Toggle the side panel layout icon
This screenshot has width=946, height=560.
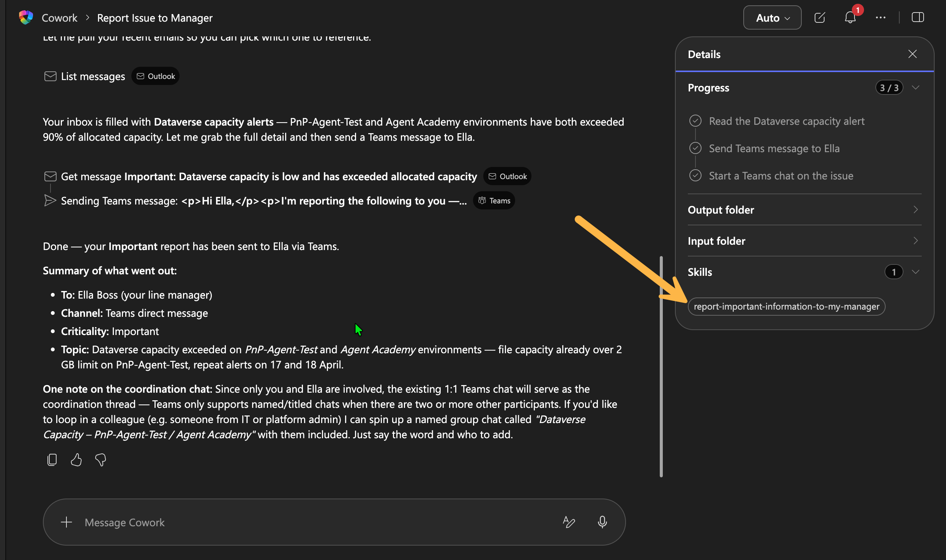[918, 17]
